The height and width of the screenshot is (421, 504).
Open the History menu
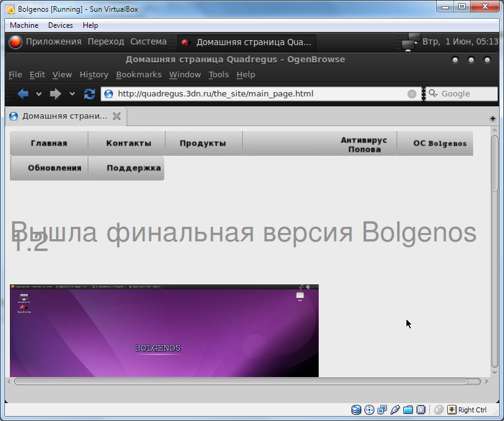pos(94,75)
